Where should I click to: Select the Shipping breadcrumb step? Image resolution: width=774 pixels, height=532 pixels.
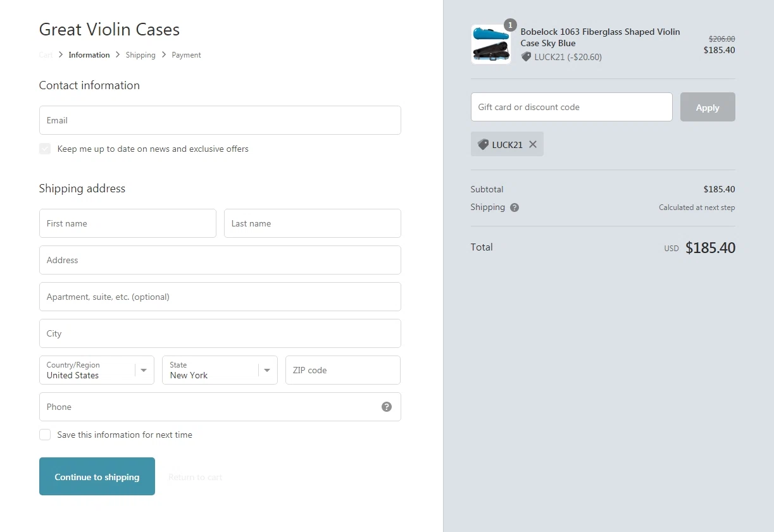click(x=140, y=55)
